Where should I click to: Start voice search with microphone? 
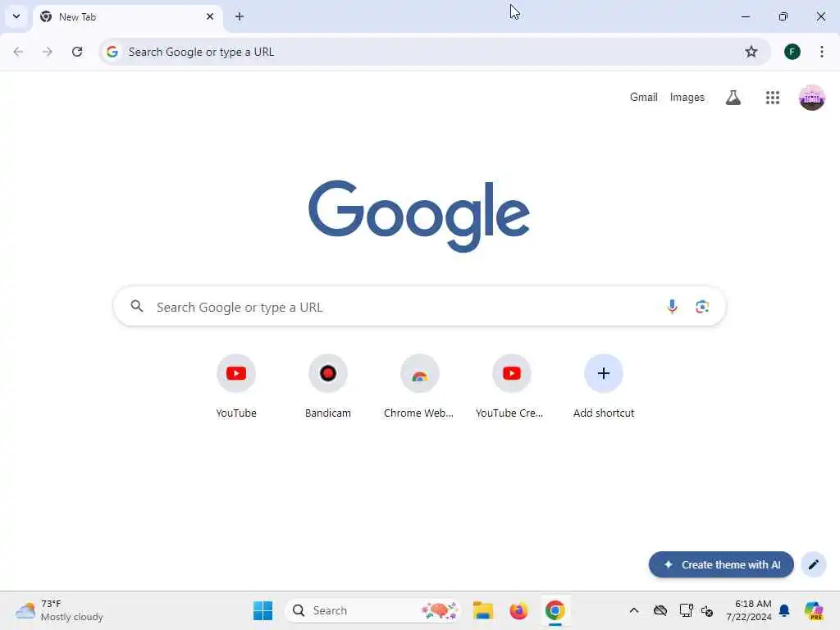[672, 307]
